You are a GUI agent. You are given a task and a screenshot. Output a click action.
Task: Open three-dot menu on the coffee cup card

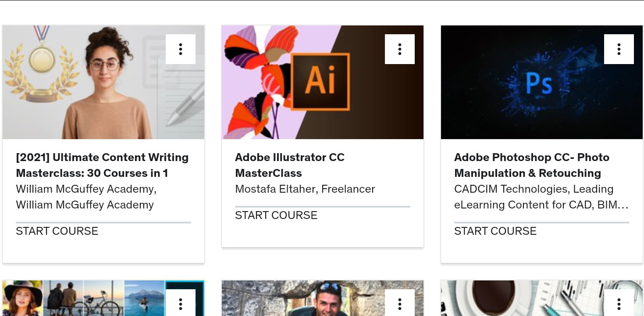[619, 303]
